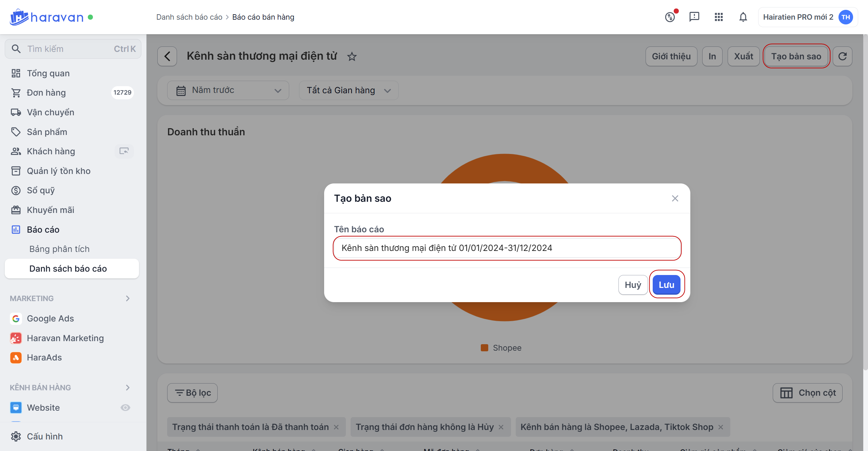Click the Tên báo cáo text field
Screen dimensions: 868x451
click(507, 248)
